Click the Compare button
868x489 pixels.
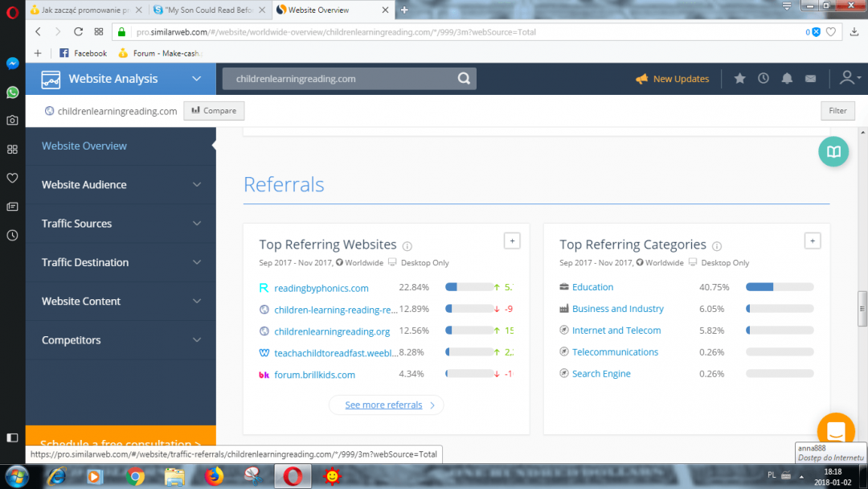(214, 111)
